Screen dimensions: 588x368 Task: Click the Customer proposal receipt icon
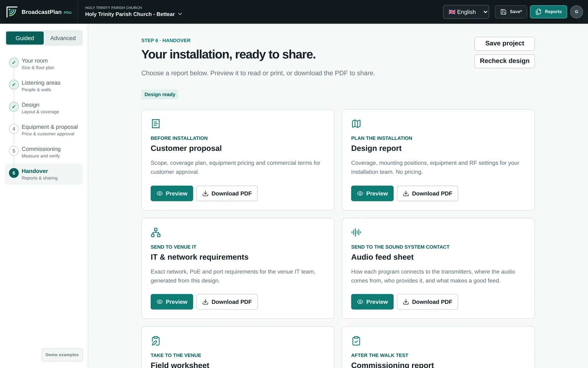[156, 124]
